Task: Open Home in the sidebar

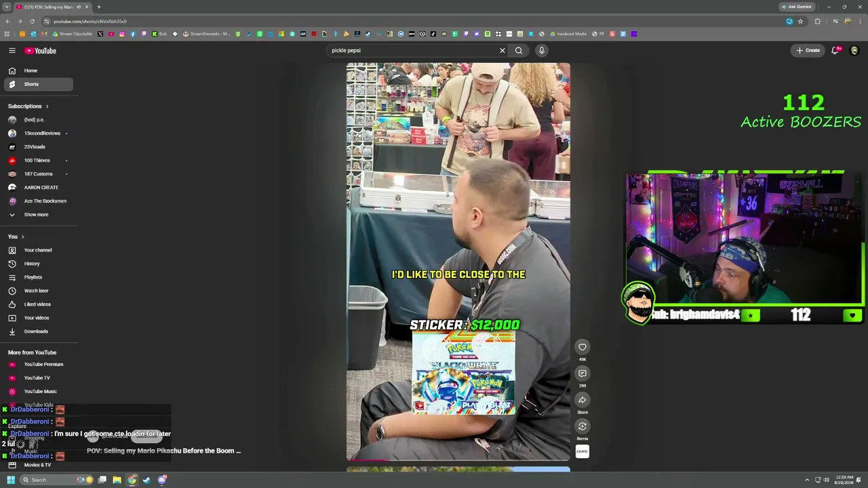Action: 37,70
